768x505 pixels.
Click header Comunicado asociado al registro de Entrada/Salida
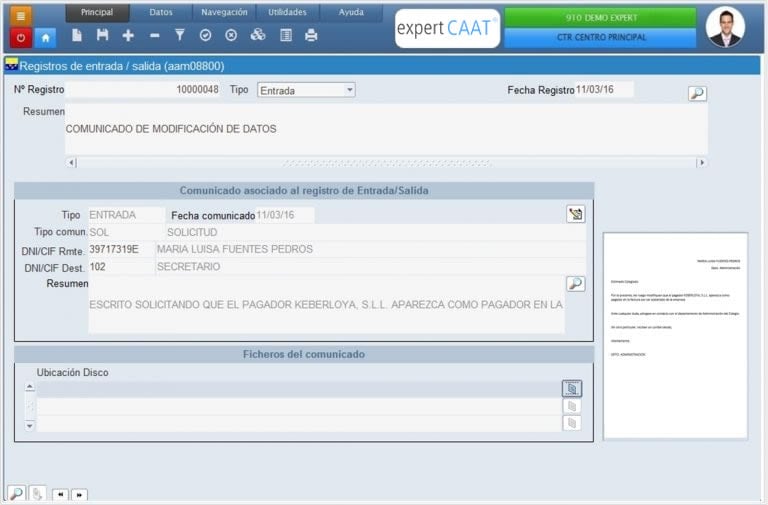tap(304, 191)
